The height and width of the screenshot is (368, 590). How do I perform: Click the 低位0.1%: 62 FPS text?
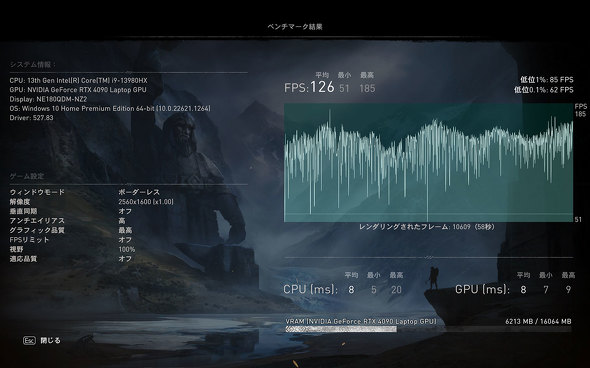click(544, 90)
